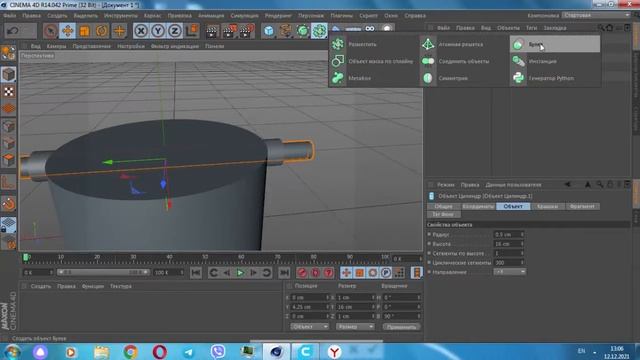Render active view clapperboard icon

pyautogui.click(x=212, y=31)
